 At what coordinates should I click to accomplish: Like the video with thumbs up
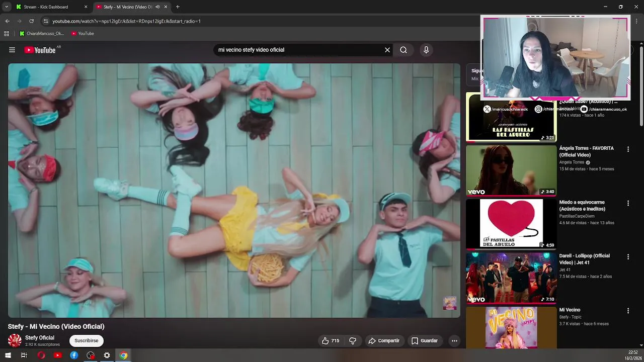coord(331,341)
